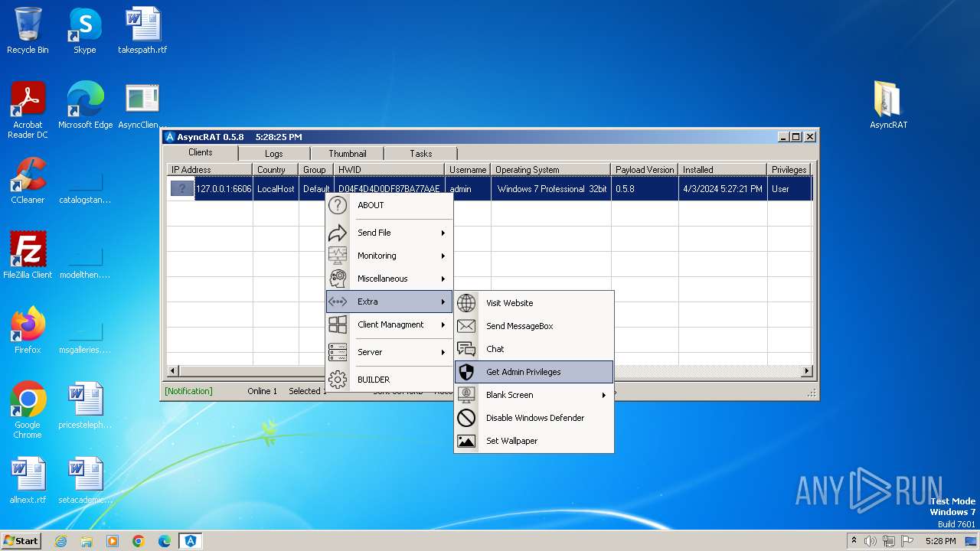980x551 pixels.
Task: Click the horizontal scrollbar right arrow
Action: (806, 371)
